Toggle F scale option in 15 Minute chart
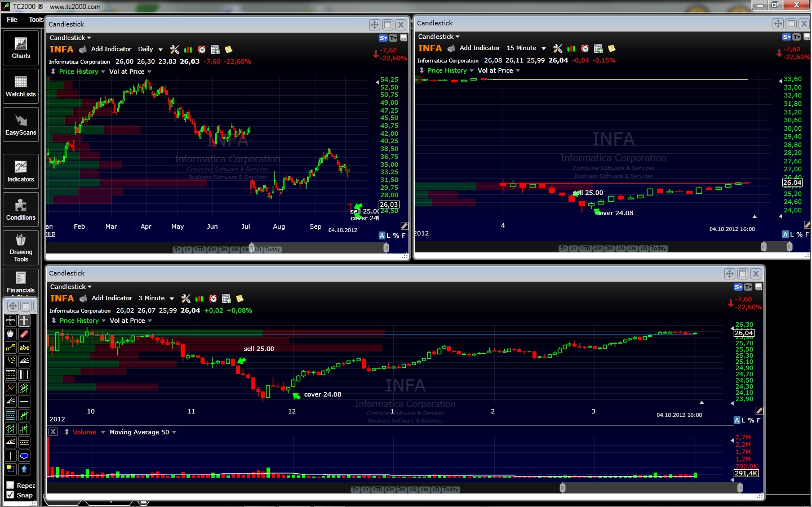Viewport: 812px width, 507px height. click(x=807, y=234)
